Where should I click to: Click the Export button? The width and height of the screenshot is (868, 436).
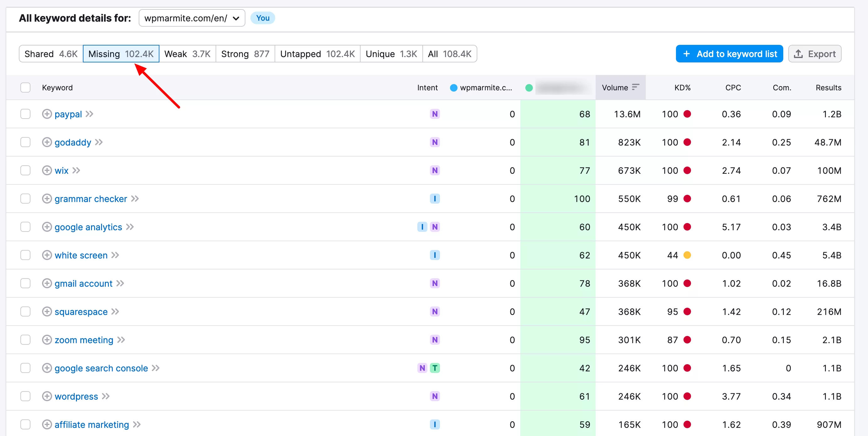pyautogui.click(x=818, y=54)
